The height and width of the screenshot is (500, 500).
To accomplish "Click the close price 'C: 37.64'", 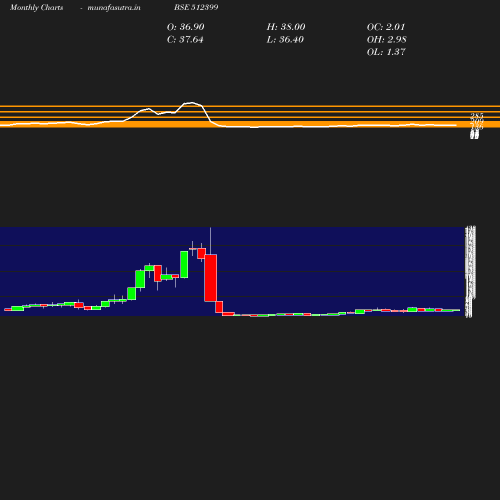I will (185, 39).
